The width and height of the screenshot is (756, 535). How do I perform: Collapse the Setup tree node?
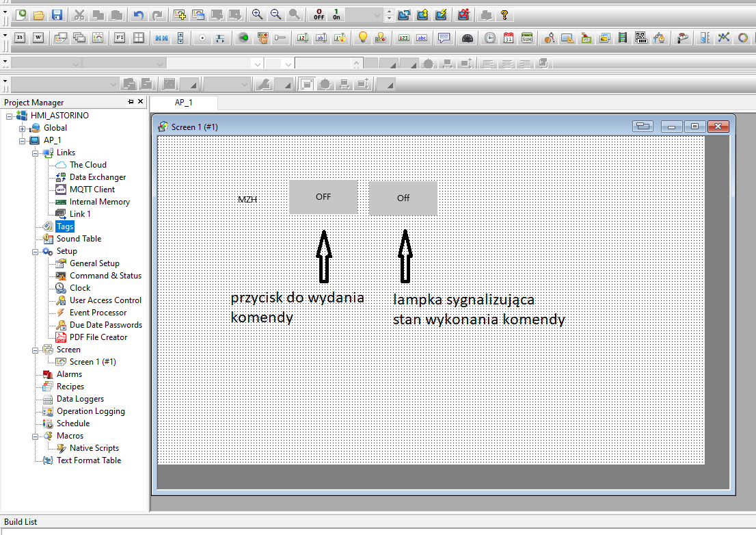(35, 252)
